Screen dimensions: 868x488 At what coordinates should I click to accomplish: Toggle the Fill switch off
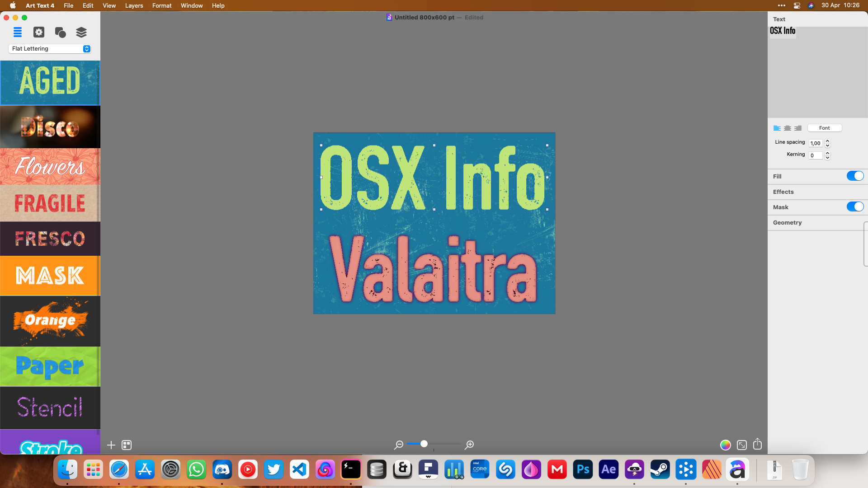[x=854, y=176]
